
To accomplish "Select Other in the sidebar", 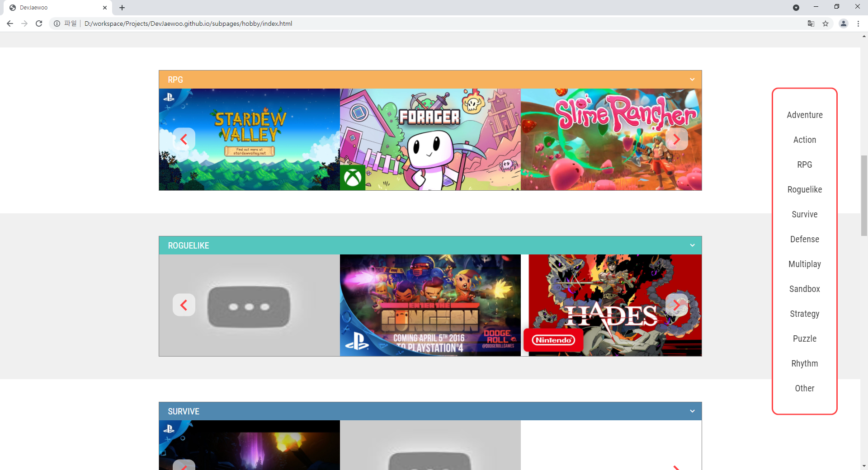I will coord(805,388).
